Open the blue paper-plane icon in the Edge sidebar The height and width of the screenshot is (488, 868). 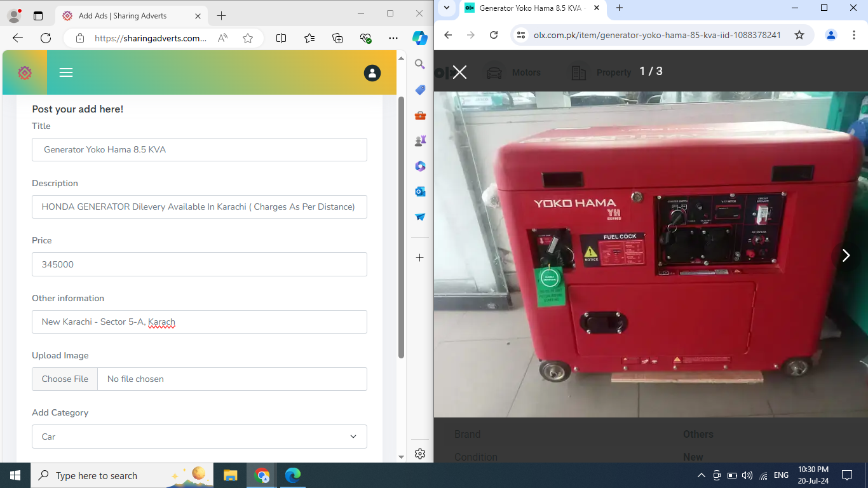coord(420,217)
